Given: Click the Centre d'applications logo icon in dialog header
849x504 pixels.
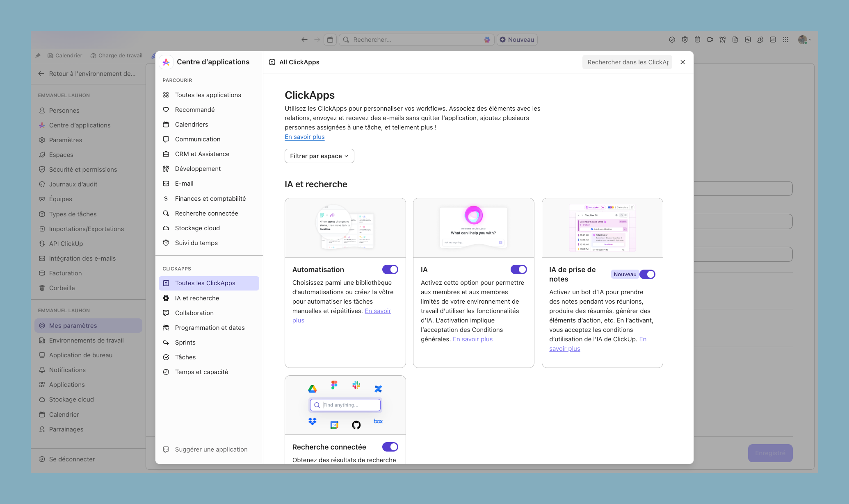Looking at the screenshot, I should [x=166, y=62].
